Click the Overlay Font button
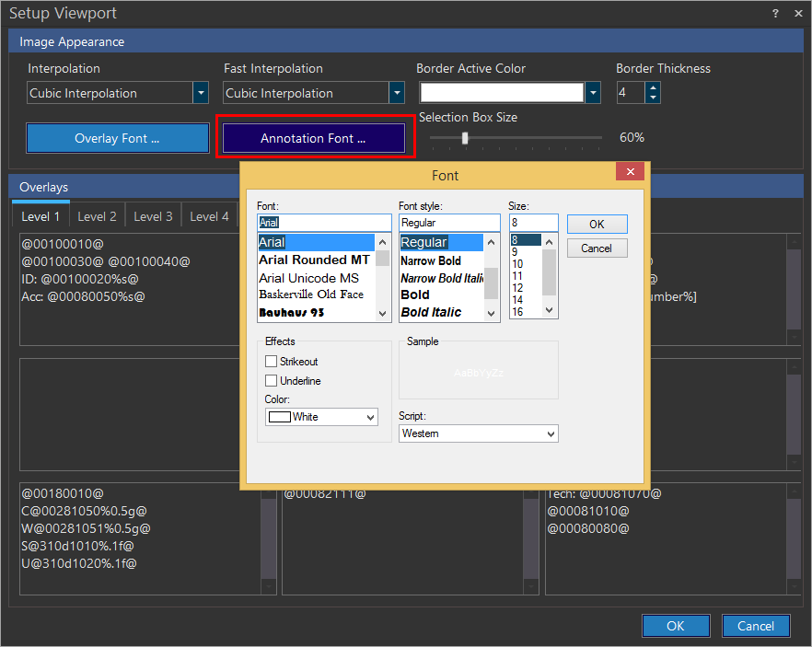812x647 pixels. point(118,138)
